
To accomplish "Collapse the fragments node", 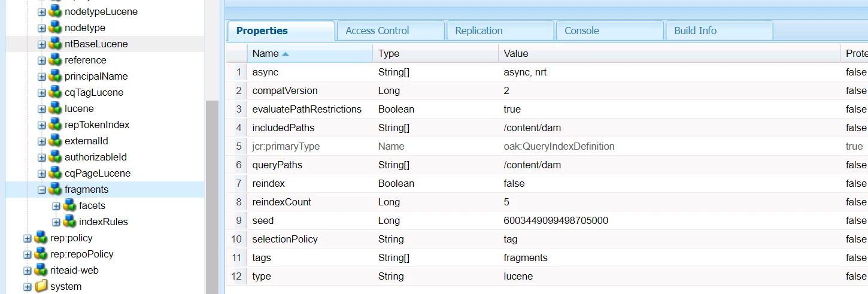I will pyautogui.click(x=42, y=190).
